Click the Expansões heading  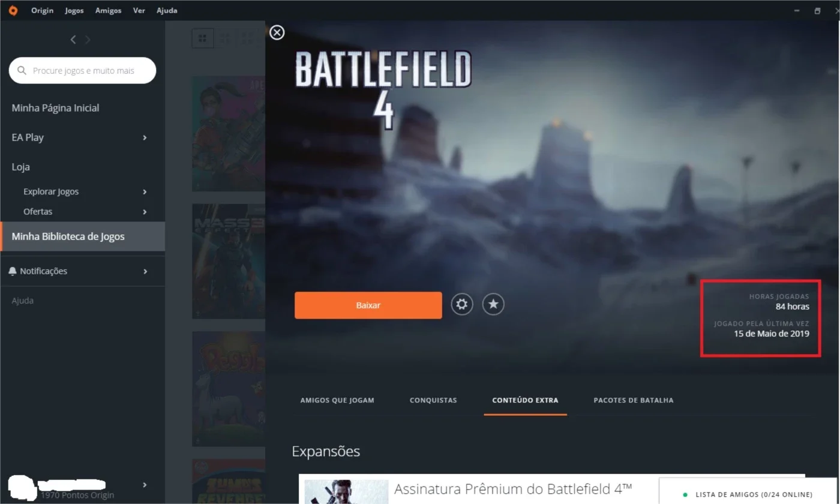point(326,451)
